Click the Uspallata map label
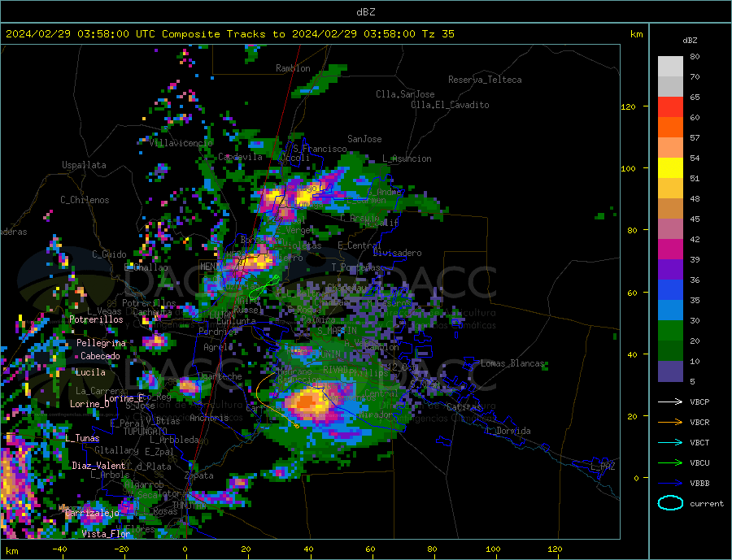Viewport: 732px width, 560px height. (84, 165)
